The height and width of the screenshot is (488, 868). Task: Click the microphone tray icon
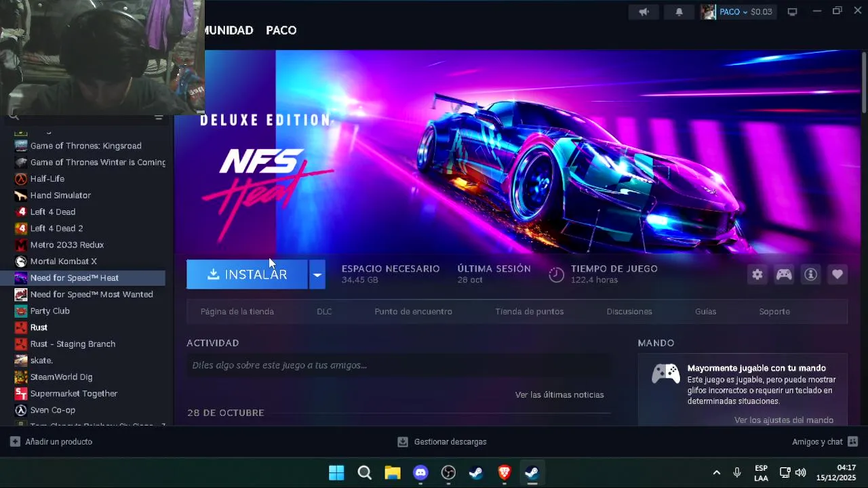[737, 472]
